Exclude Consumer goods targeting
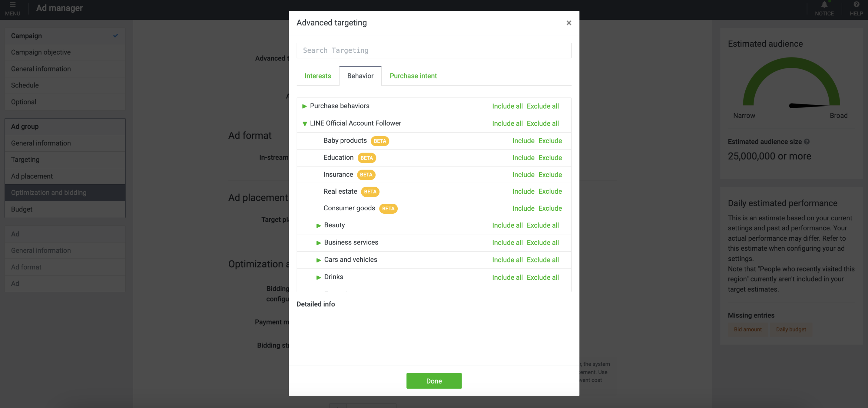Image resolution: width=868 pixels, height=408 pixels. (x=550, y=208)
